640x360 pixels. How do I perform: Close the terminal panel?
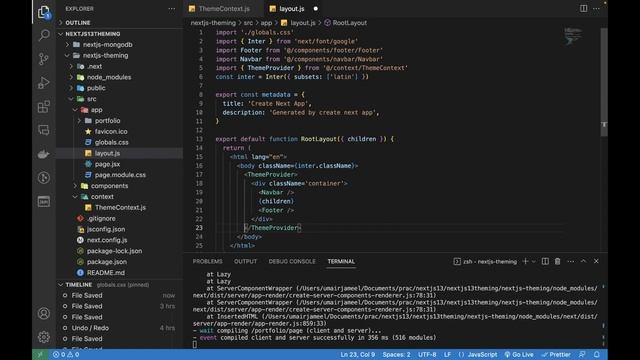(596, 261)
